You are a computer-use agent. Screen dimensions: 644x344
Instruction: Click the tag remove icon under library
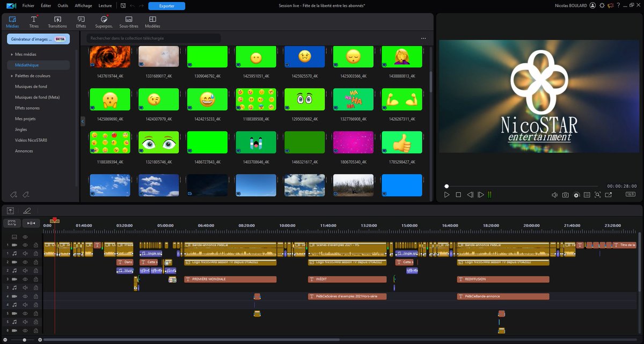26,194
